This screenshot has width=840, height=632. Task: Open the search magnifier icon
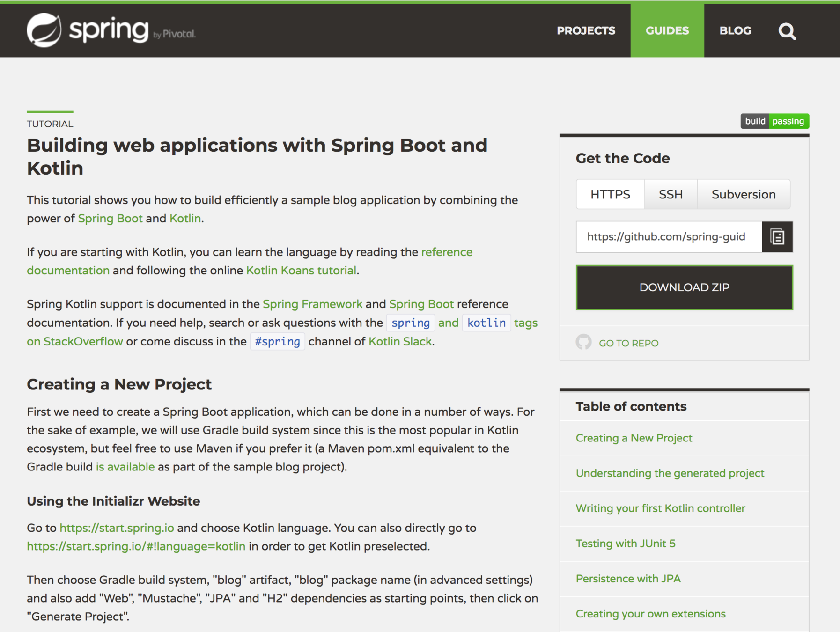(x=787, y=31)
